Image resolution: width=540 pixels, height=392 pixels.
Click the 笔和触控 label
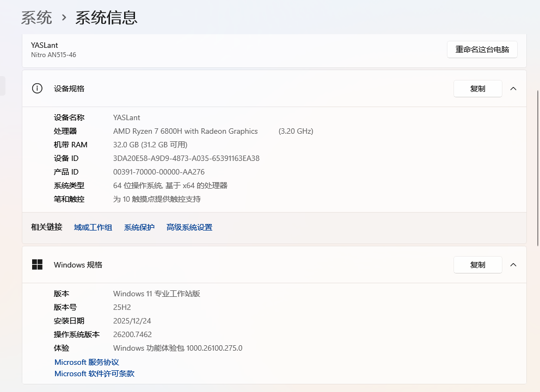pos(69,199)
